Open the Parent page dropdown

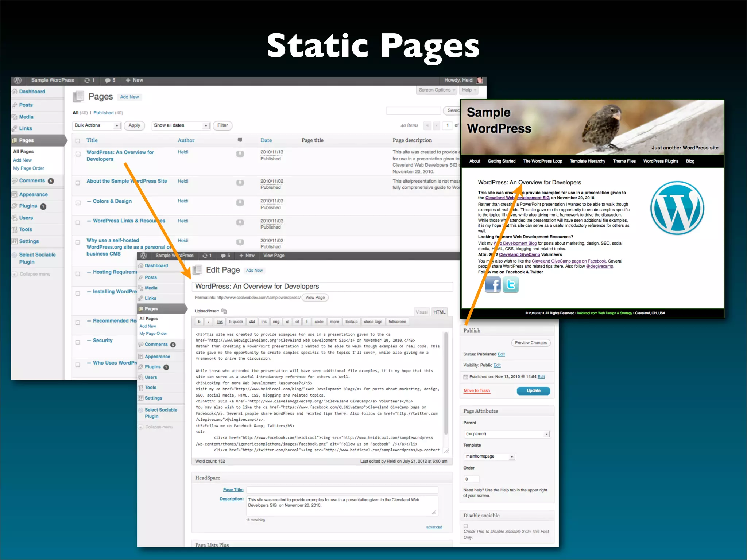pos(507,434)
